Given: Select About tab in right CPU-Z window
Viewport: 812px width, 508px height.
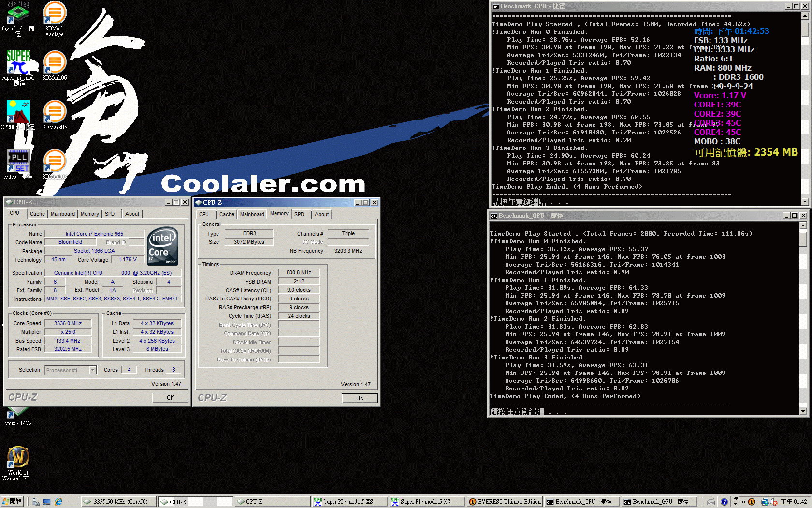Looking at the screenshot, I should [x=321, y=214].
